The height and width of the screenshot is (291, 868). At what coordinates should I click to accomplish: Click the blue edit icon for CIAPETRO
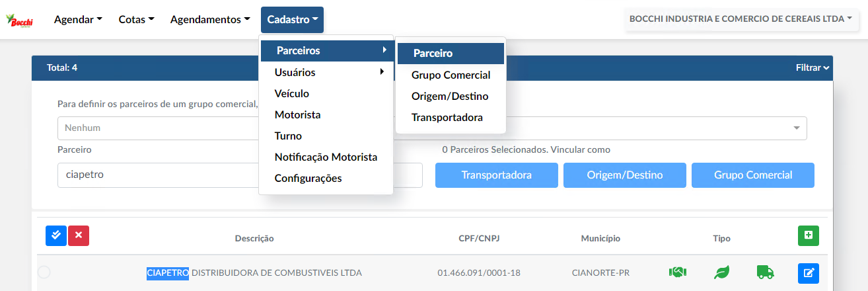point(809,272)
